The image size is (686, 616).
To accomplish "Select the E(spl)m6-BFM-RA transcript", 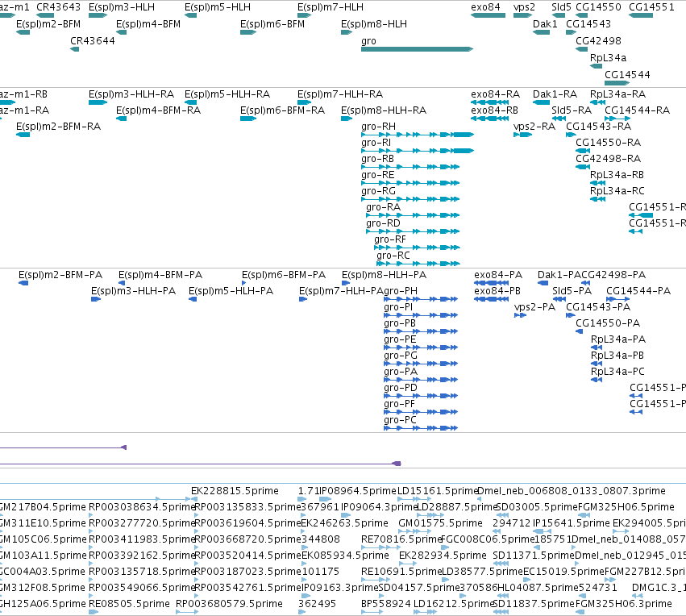I will click(248, 119).
